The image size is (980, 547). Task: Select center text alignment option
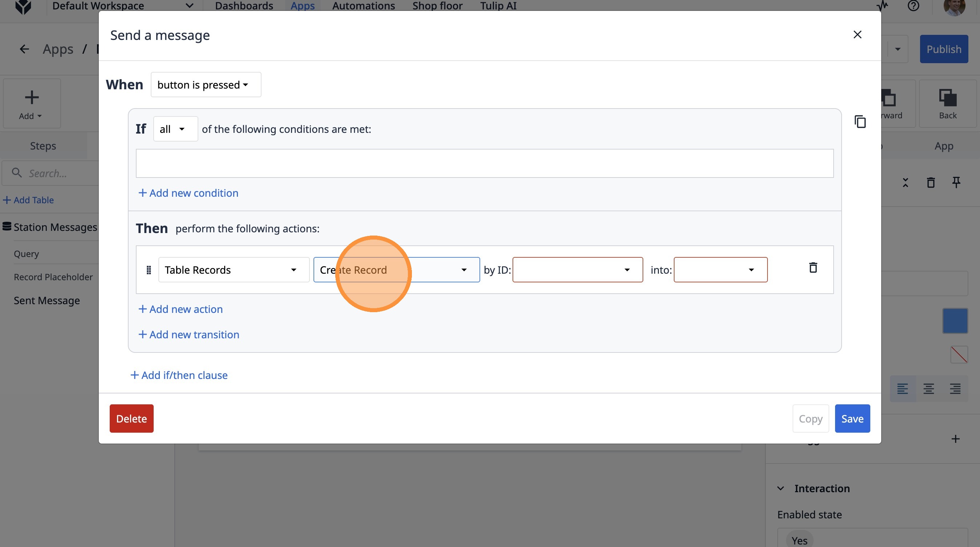pos(928,388)
